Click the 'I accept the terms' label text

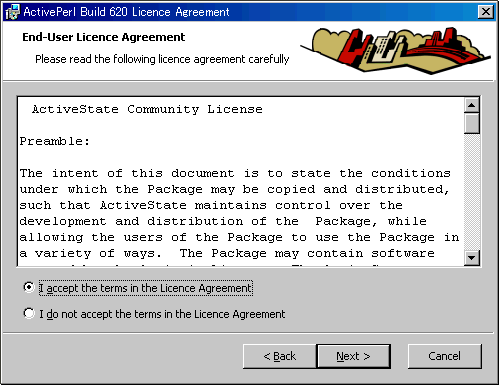pos(146,288)
